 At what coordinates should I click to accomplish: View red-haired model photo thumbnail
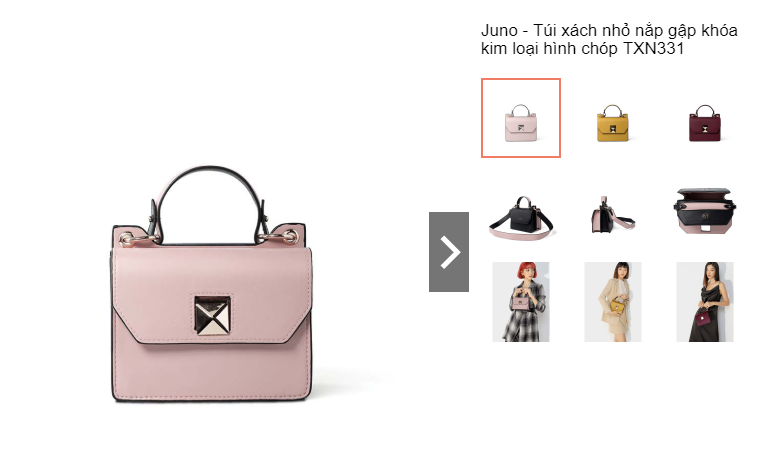521,302
